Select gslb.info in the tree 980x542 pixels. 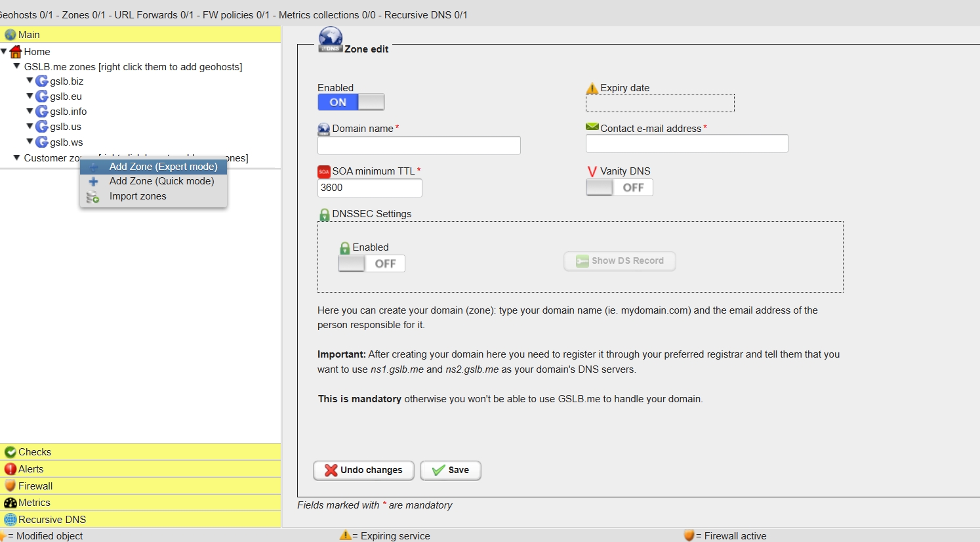pyautogui.click(x=68, y=112)
